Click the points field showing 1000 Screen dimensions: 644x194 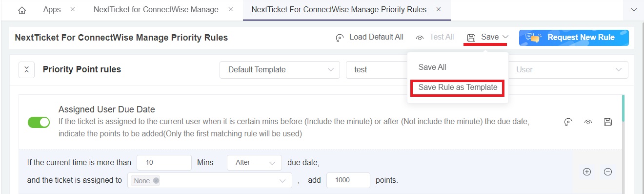click(348, 180)
